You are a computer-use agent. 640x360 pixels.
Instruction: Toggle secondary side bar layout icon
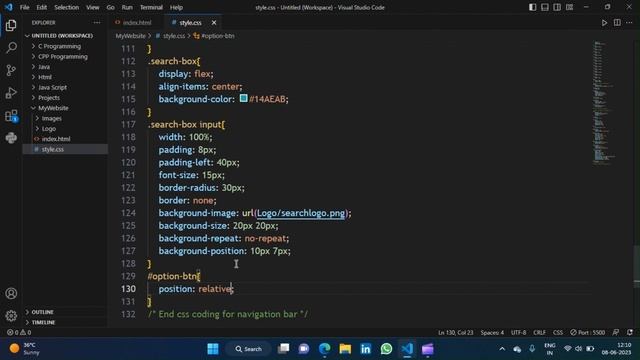[x=557, y=7]
